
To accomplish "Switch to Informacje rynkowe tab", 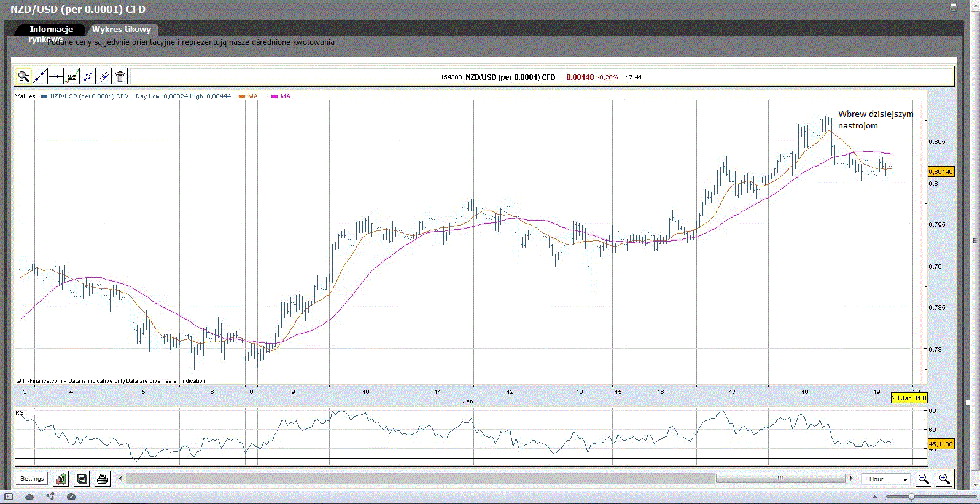I will point(51,30).
